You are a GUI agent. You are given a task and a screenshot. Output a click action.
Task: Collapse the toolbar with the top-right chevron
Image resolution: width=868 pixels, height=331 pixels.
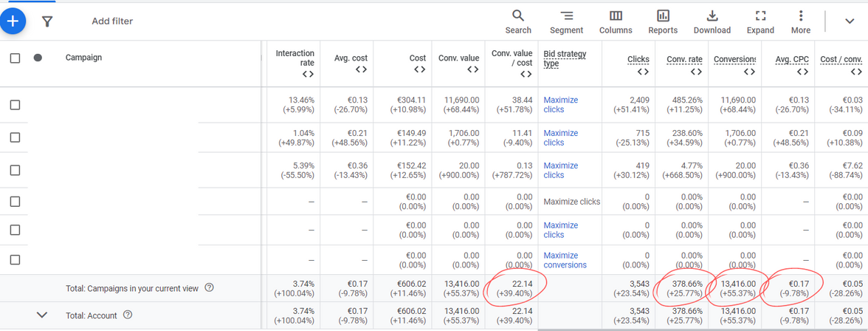pos(850,21)
